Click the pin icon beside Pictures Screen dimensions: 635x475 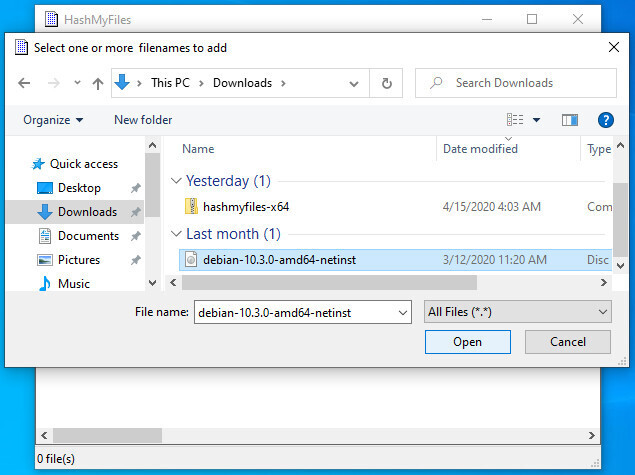pos(136,260)
